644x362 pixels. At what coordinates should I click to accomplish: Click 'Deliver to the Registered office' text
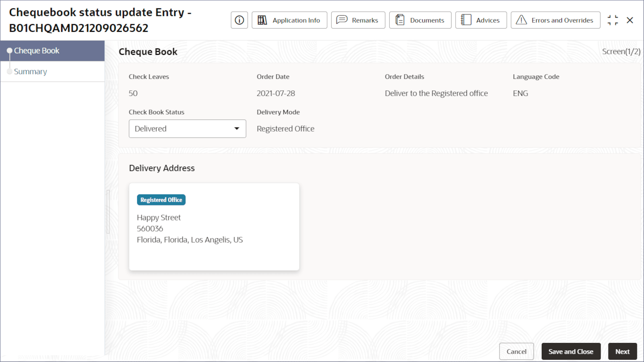pos(436,93)
